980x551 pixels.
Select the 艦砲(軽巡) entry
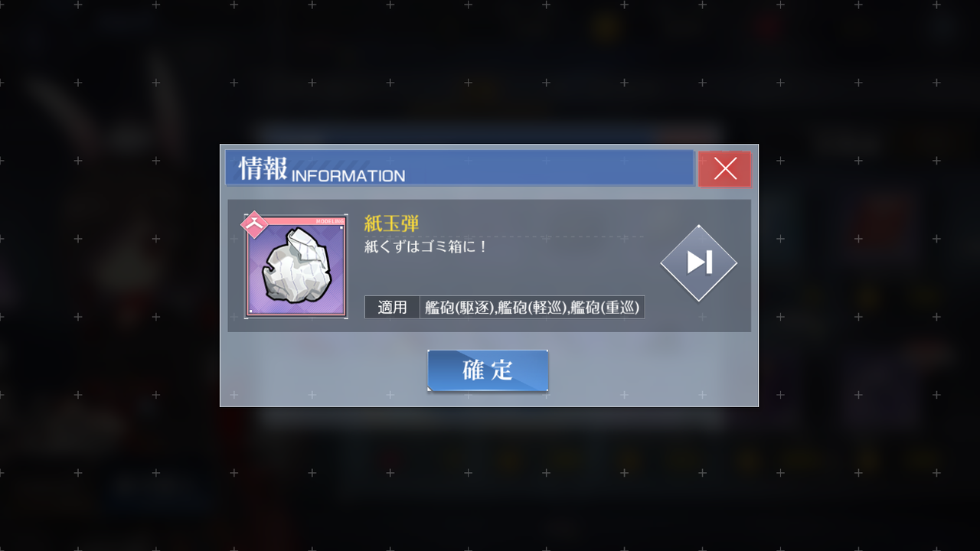tap(533, 308)
